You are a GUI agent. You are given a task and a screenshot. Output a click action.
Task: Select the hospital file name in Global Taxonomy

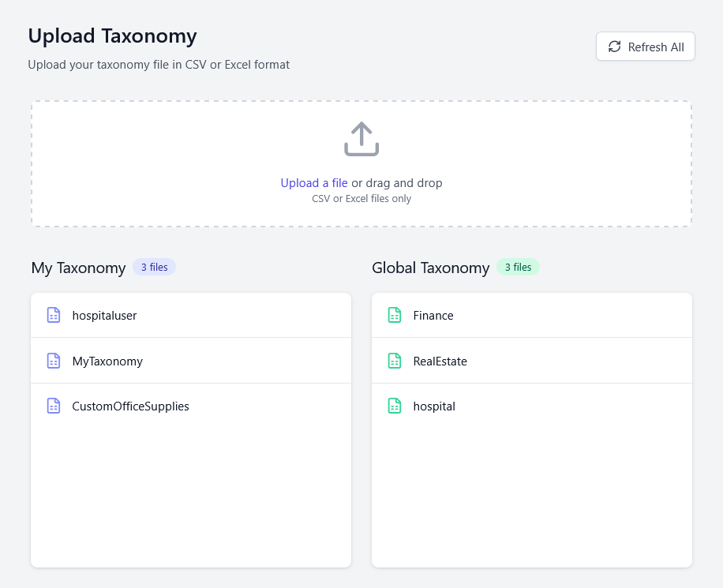434,406
